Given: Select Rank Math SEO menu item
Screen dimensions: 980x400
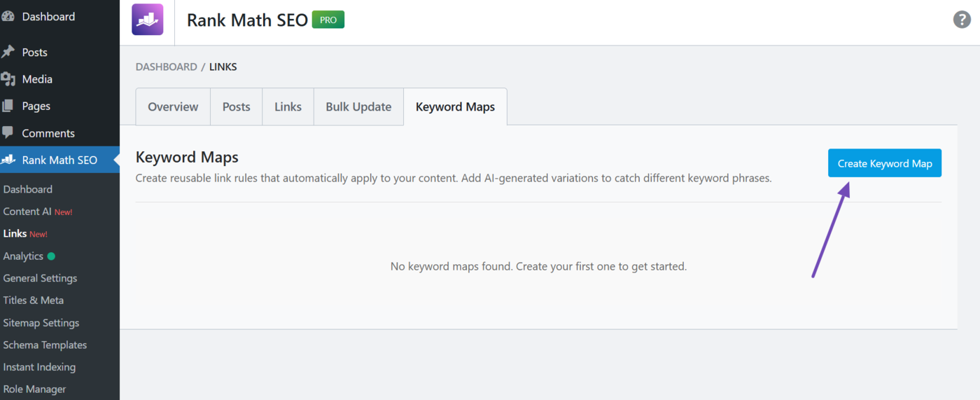Looking at the screenshot, I should point(59,160).
